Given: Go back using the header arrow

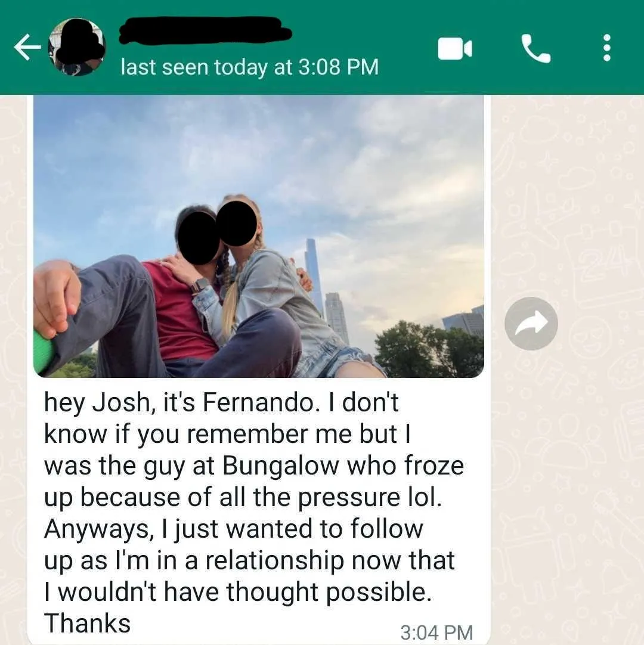Looking at the screenshot, I should coord(27,47).
